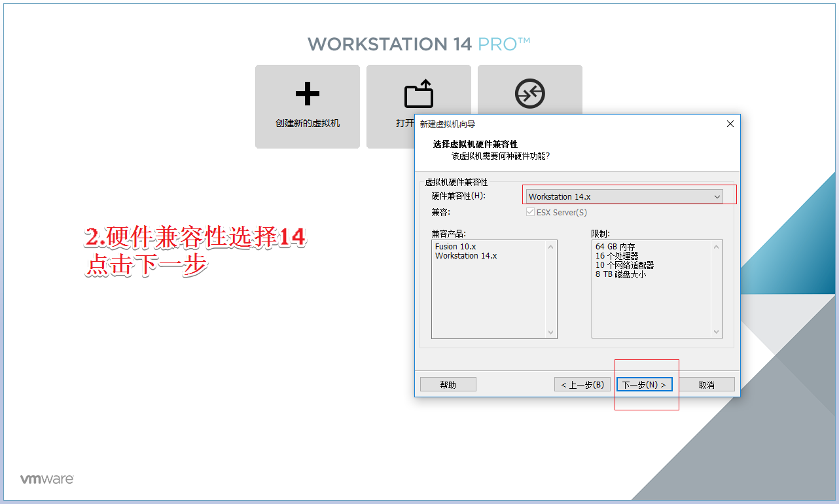The width and height of the screenshot is (839, 504).
Task: Click the 64 GB 内存 limit entry
Action: coord(615,247)
